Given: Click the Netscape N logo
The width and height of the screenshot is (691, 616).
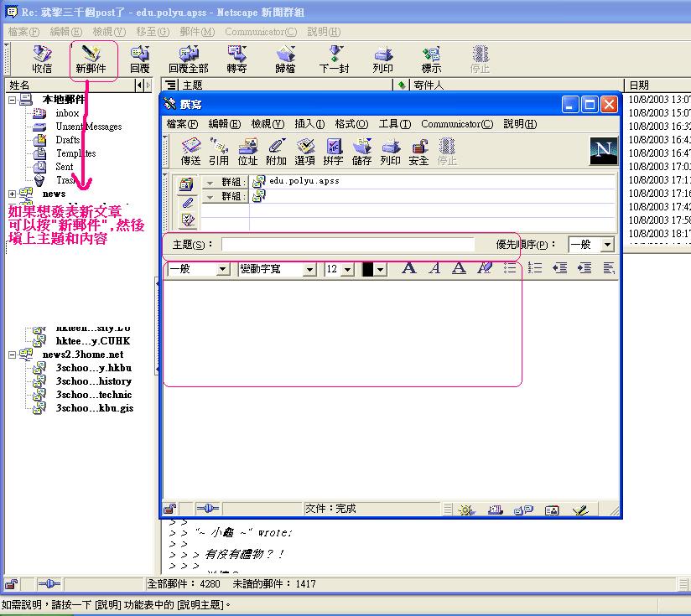Looking at the screenshot, I should 603,151.
